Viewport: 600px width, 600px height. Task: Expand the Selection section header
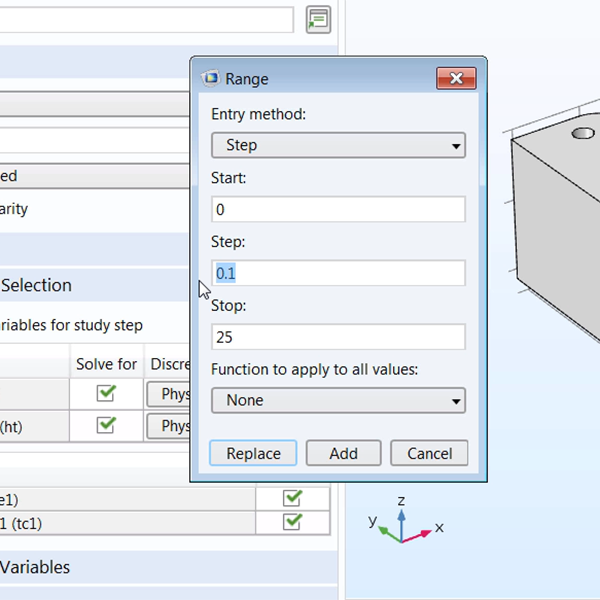coord(37,285)
